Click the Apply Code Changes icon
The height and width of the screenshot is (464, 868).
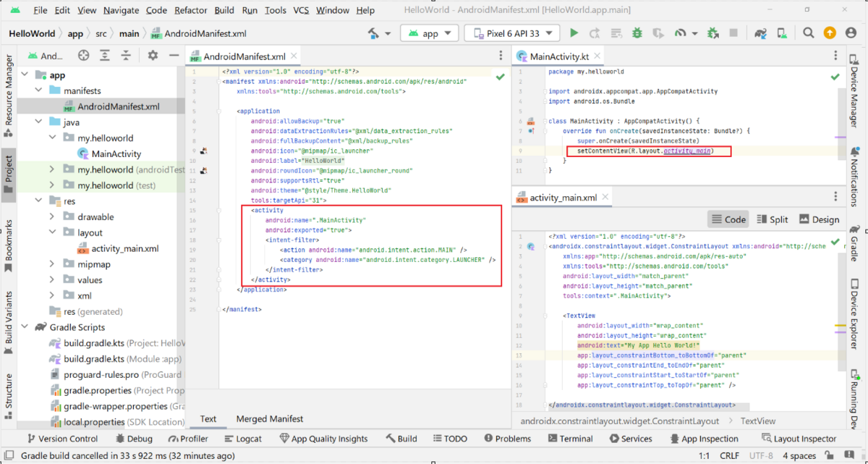click(x=616, y=33)
